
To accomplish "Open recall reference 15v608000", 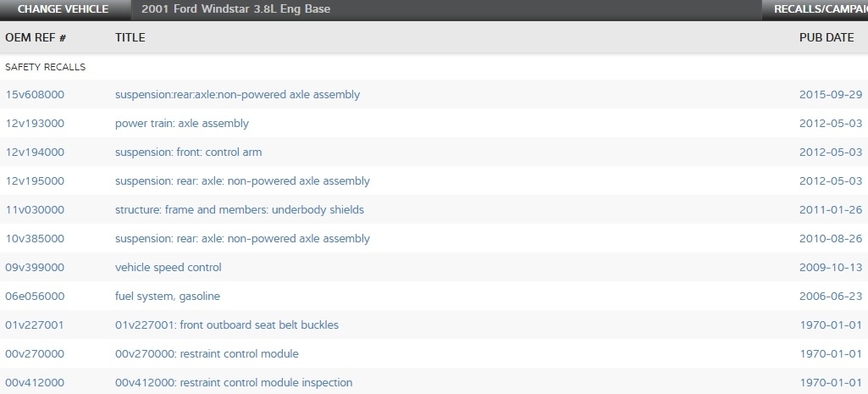I will pyautogui.click(x=35, y=95).
